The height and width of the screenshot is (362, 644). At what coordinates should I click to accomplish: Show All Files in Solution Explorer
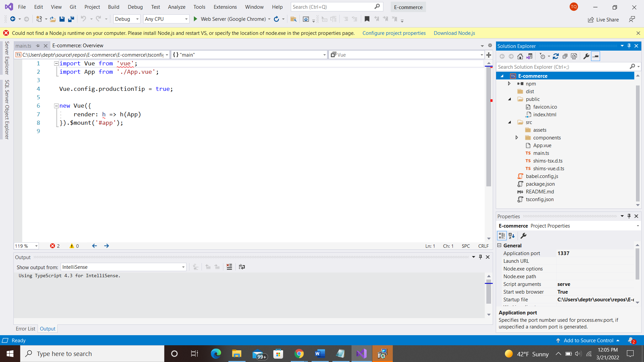tap(574, 56)
